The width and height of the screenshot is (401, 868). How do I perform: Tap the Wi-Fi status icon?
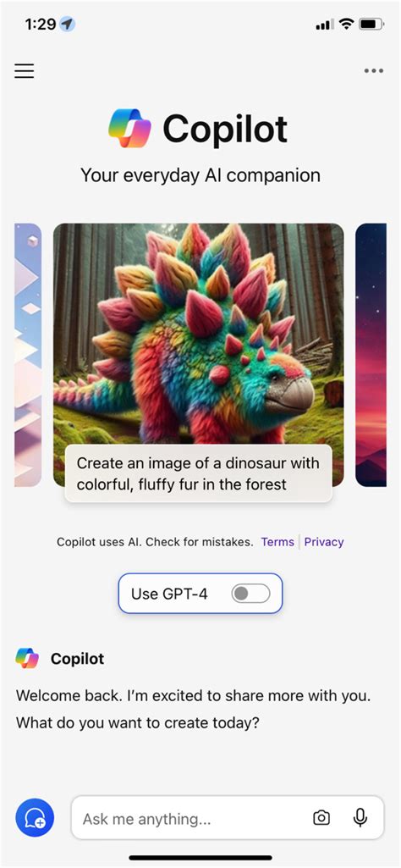[x=347, y=25]
